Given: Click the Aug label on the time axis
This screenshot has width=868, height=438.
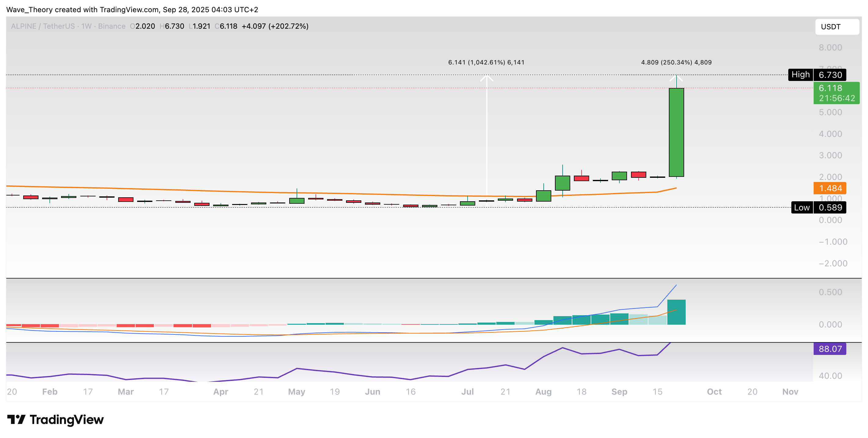Looking at the screenshot, I should point(543,392).
